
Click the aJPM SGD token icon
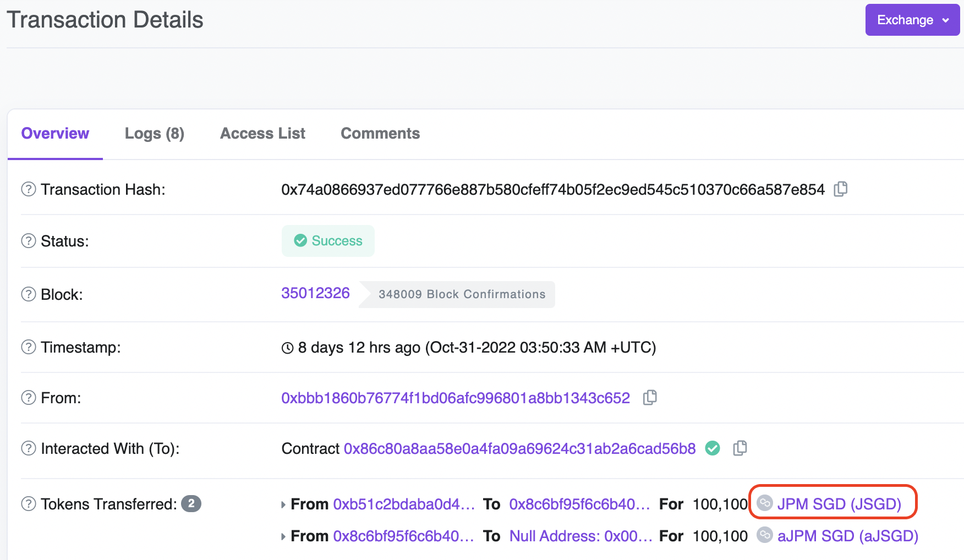[765, 535]
